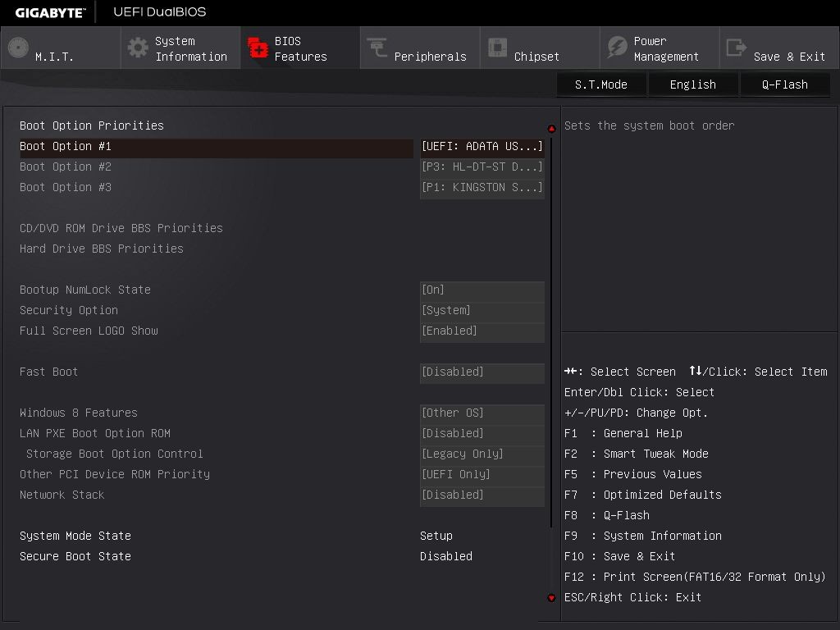Click the System Information gear icon
The image size is (840, 630).
(138, 48)
